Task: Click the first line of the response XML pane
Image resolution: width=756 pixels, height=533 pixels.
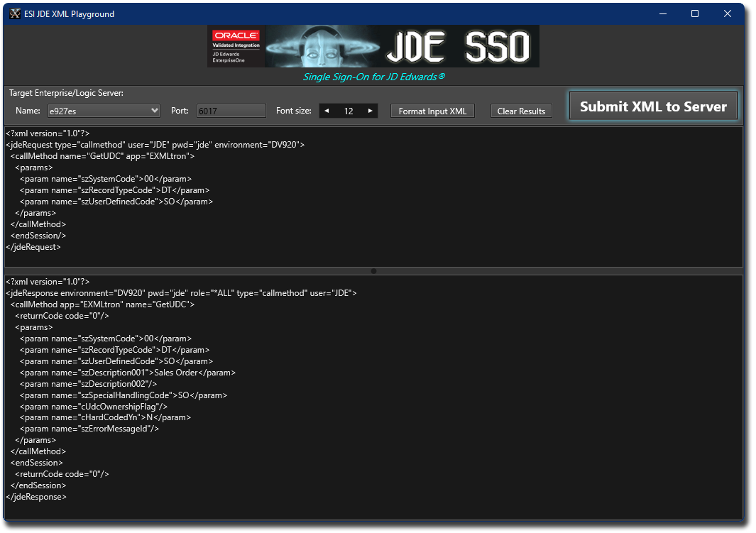Action: 48,282
